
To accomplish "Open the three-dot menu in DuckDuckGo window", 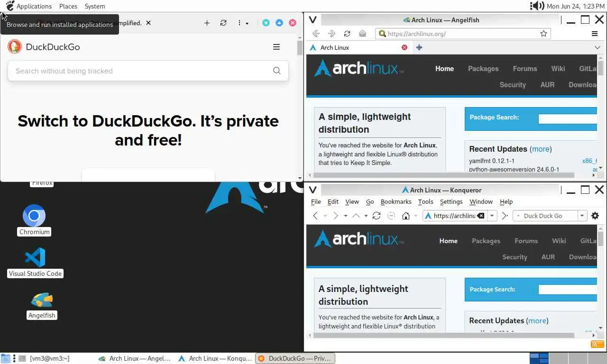I will coord(239,23).
